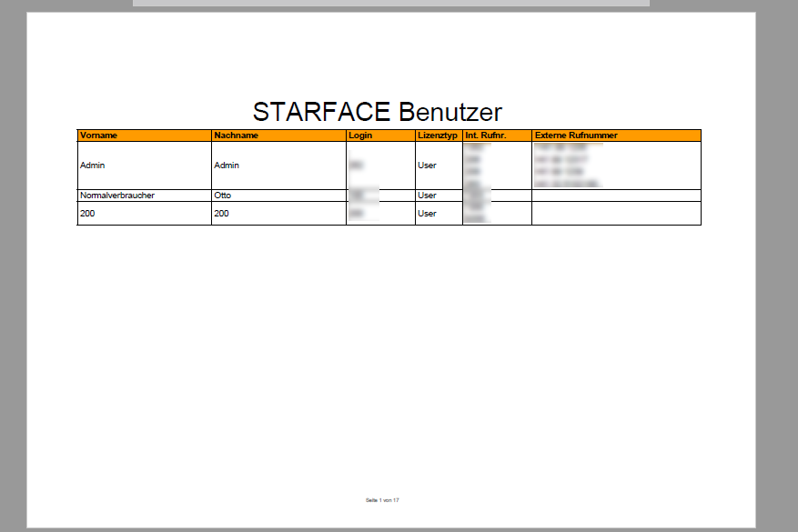Click the 'Login' column header
This screenshot has height=532, width=798.
[x=380, y=136]
